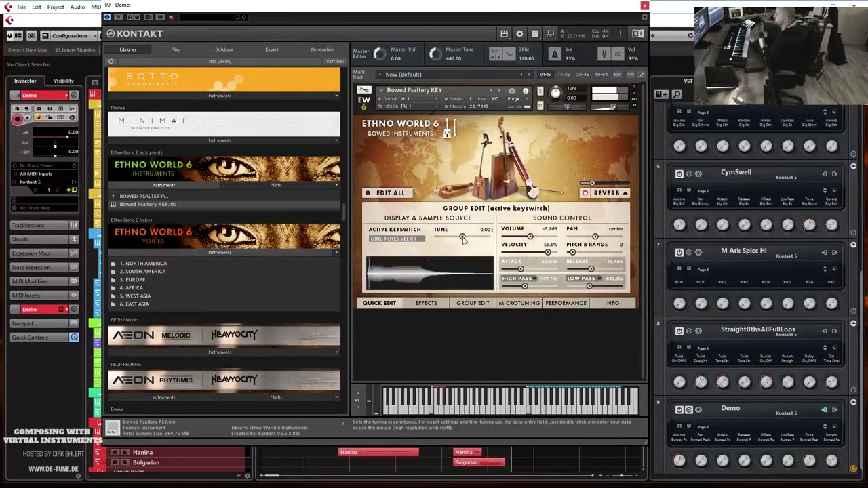868x488 pixels.
Task: Click the wrench icon for Bowed Psaltery KEY
Action: tap(364, 90)
